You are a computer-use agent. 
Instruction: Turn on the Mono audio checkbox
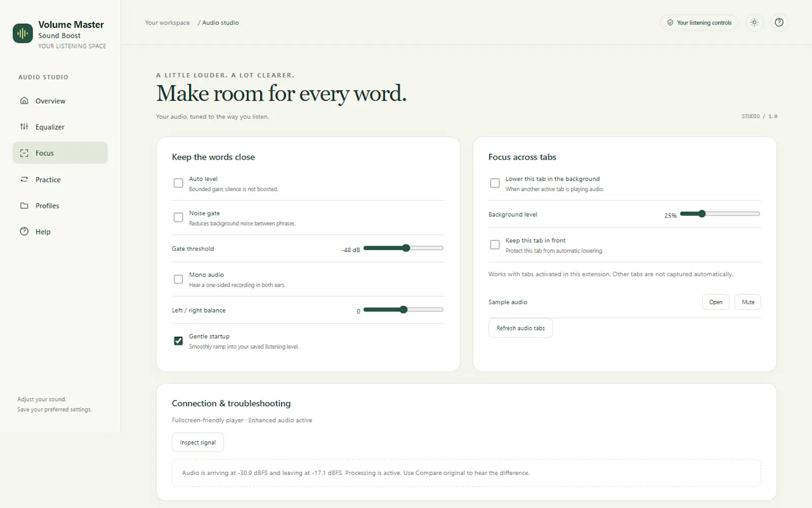pyautogui.click(x=178, y=279)
